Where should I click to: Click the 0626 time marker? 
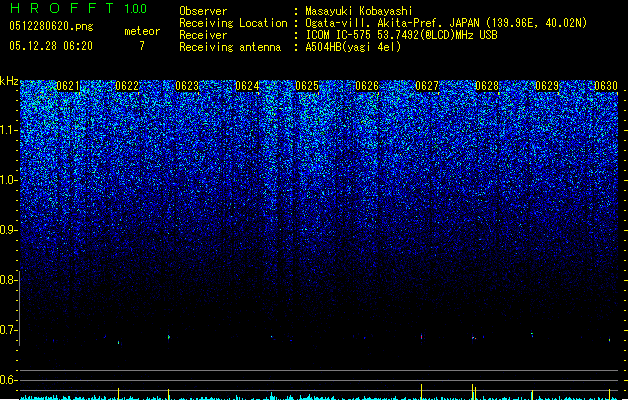(x=367, y=86)
